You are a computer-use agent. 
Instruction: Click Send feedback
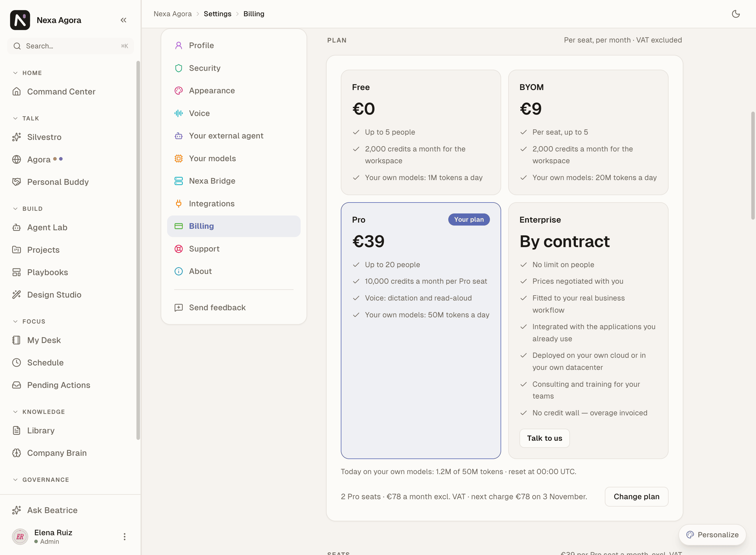[234, 307]
